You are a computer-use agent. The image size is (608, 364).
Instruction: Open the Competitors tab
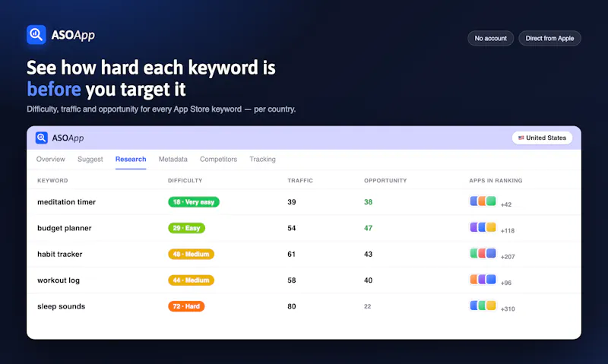point(218,160)
